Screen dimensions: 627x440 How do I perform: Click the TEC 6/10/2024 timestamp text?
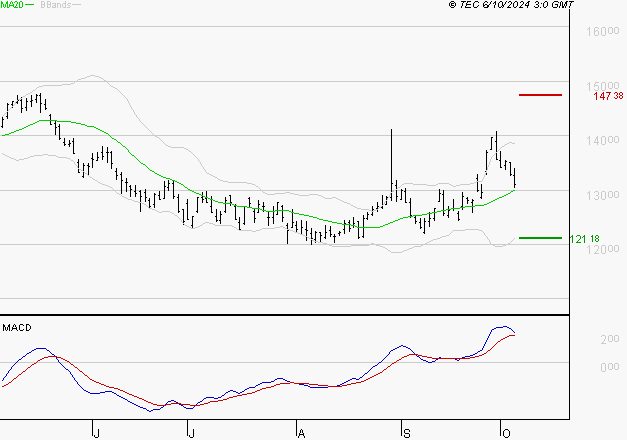click(511, 5)
